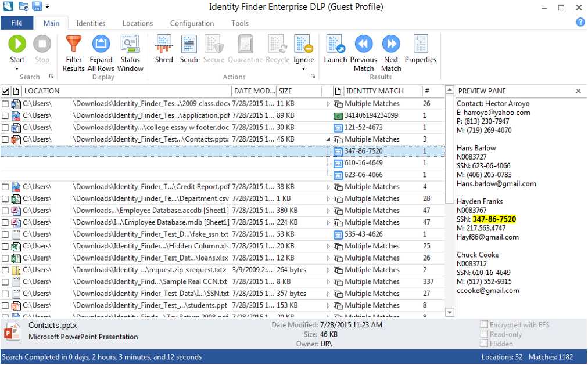Viewport: 588px width, 365px height.
Task: Open the help question mark icon
Action: pos(580,23)
